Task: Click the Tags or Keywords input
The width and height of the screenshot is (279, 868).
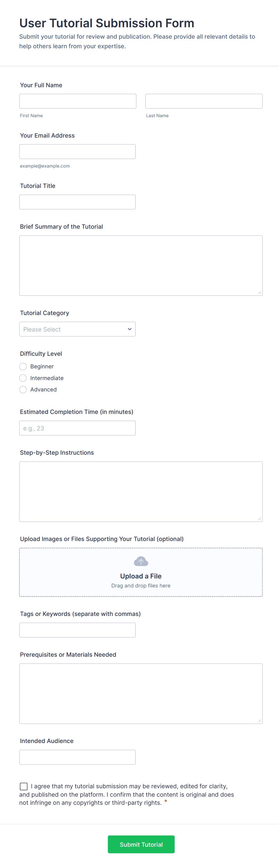Action: pyautogui.click(x=77, y=630)
